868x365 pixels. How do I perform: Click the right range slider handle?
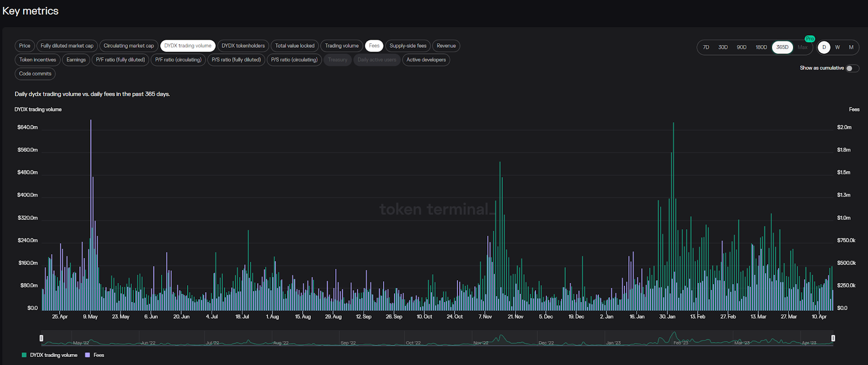click(833, 338)
